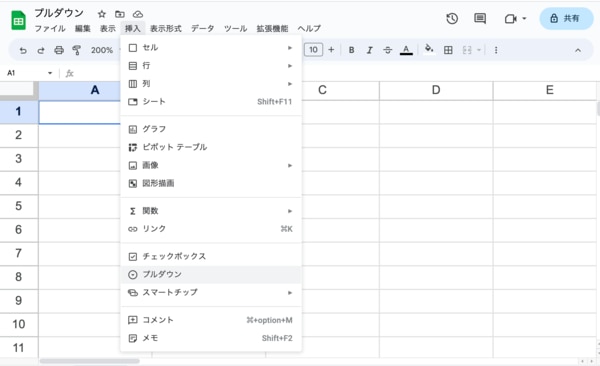
Task: Insert a ピボット テーブル
Action: 211,147
